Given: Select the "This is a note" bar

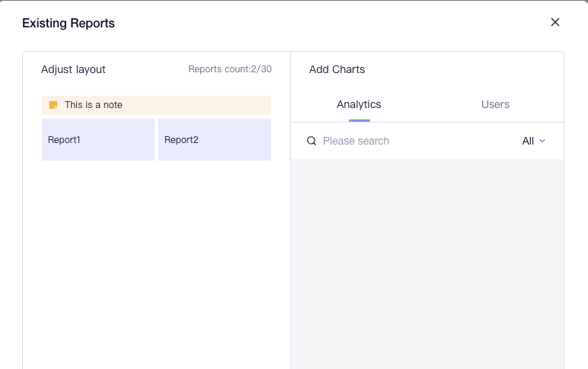Looking at the screenshot, I should pos(156,105).
